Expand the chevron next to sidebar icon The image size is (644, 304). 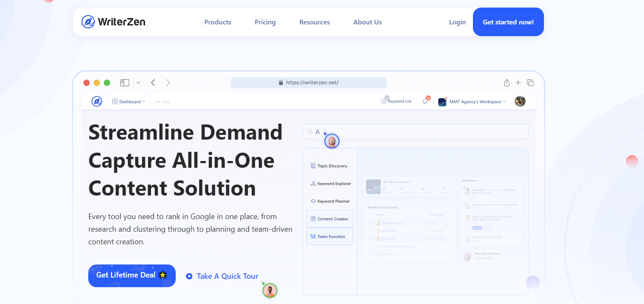138,83
